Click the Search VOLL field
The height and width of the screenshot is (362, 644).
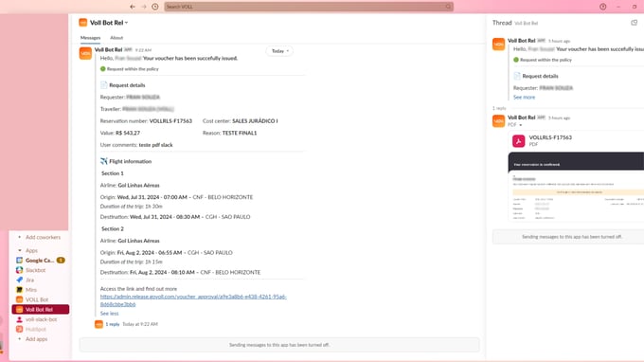tap(309, 7)
